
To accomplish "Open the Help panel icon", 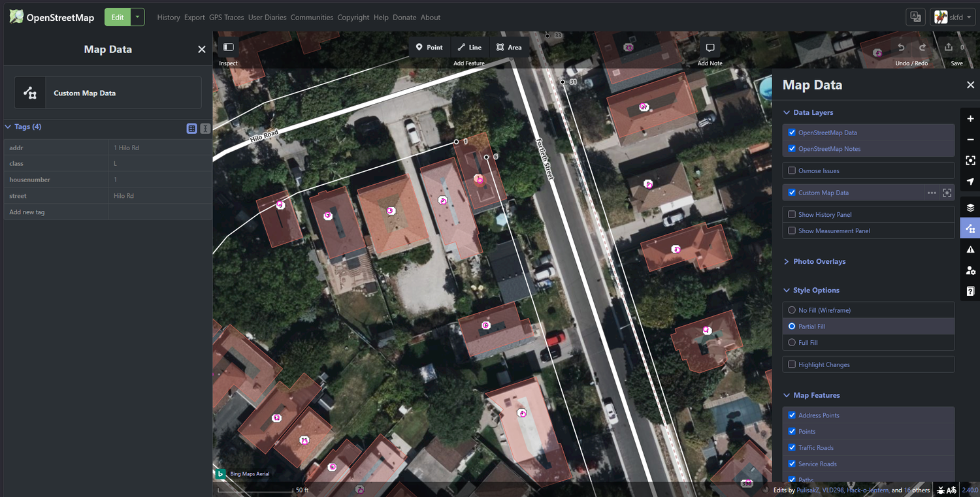I will click(x=970, y=291).
